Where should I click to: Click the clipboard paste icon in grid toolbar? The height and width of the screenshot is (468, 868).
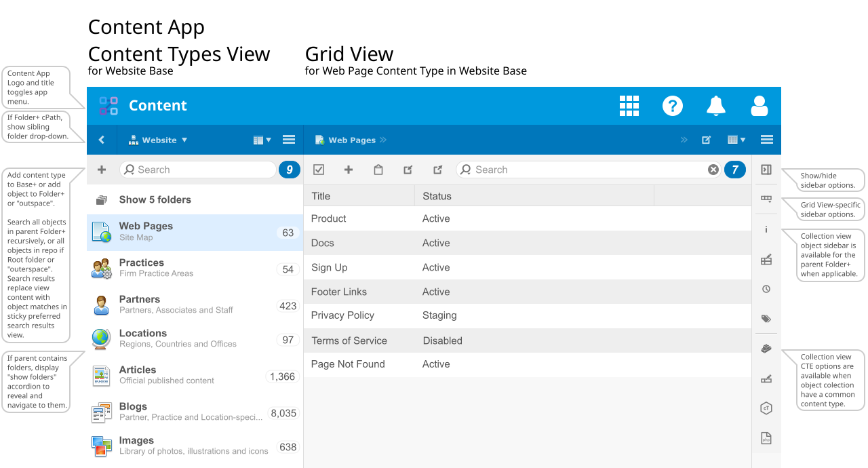coord(378,170)
